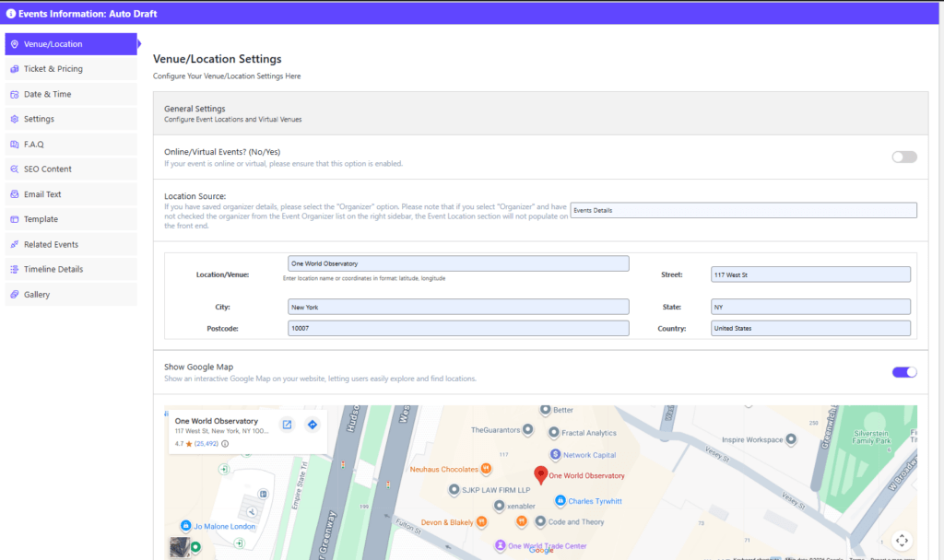Open the 25,492 reviews link
The height and width of the screenshot is (560, 944).
[206, 444]
